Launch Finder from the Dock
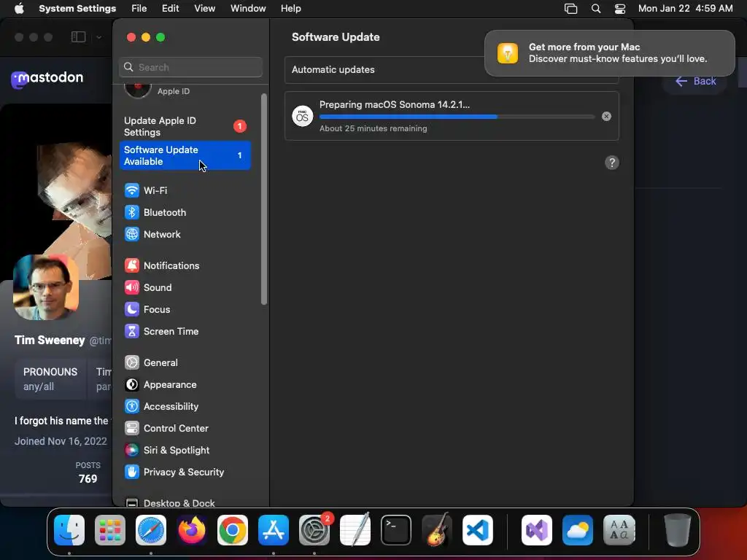This screenshot has width=747, height=560. click(69, 530)
